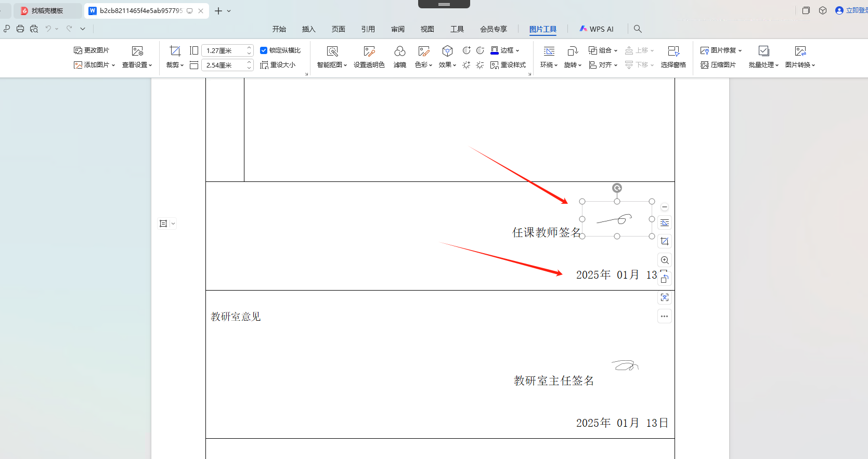Switch to the 引用 References tab
Screen dimensions: 868x459
click(x=368, y=29)
